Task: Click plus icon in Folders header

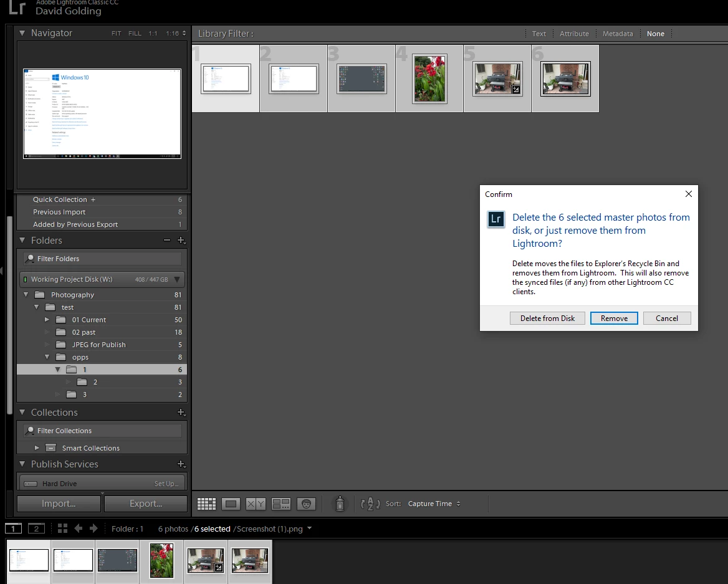Action: click(181, 241)
